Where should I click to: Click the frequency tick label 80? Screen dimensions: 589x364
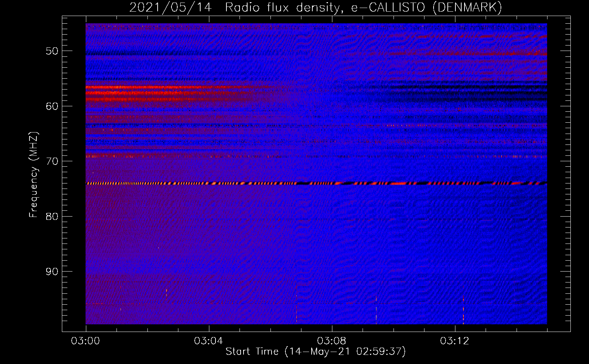(52, 217)
